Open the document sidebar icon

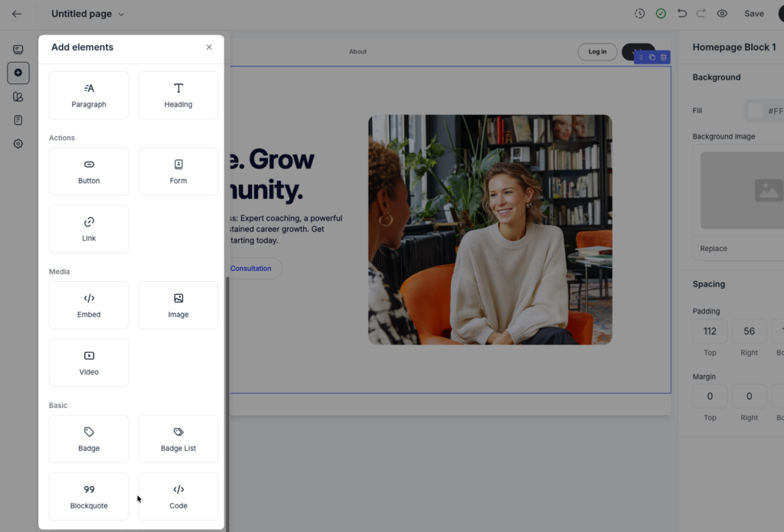pyautogui.click(x=18, y=120)
